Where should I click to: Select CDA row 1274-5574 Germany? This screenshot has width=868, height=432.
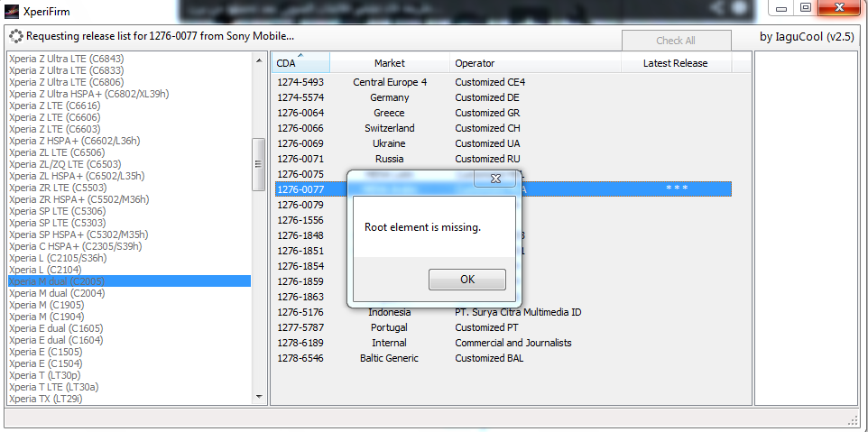pyautogui.click(x=503, y=97)
